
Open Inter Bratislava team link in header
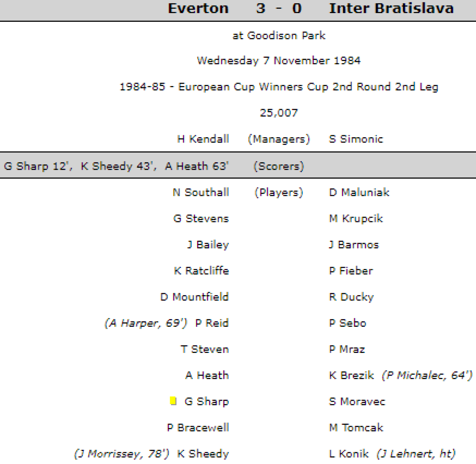click(x=391, y=8)
